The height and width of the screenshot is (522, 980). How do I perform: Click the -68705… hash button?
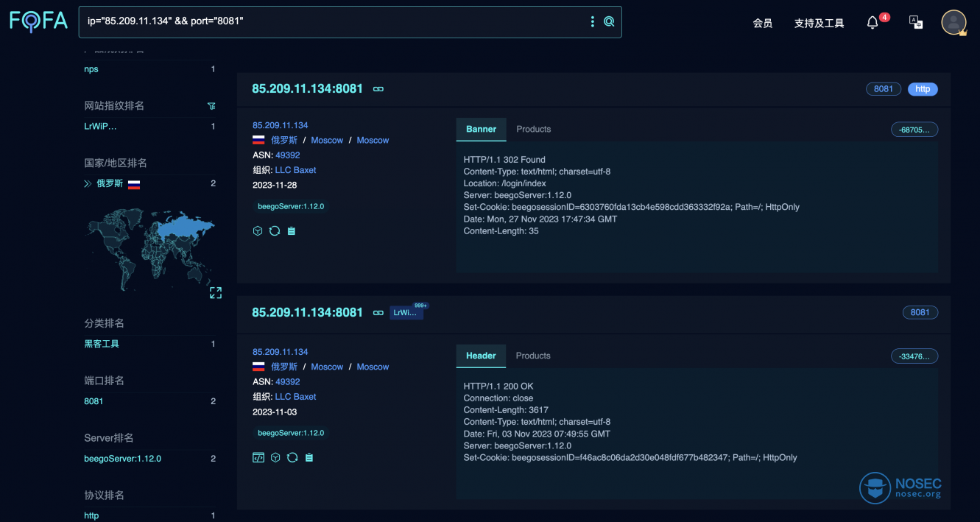(914, 130)
